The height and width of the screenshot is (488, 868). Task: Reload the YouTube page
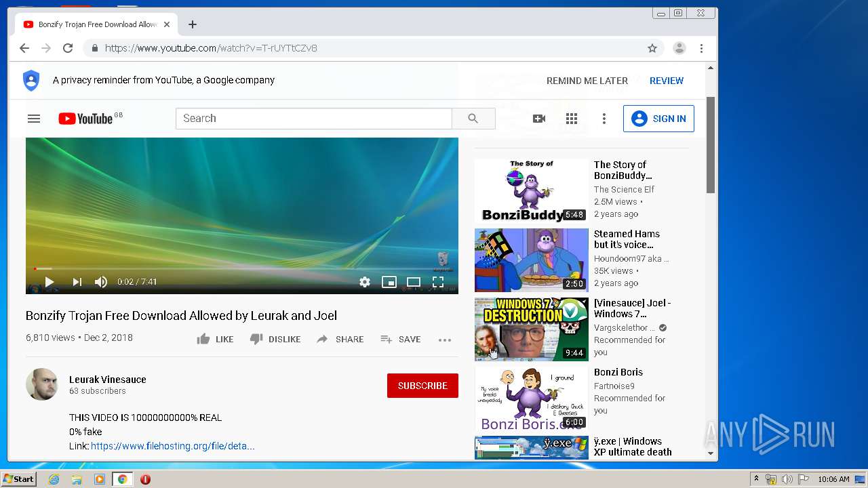pos(68,48)
